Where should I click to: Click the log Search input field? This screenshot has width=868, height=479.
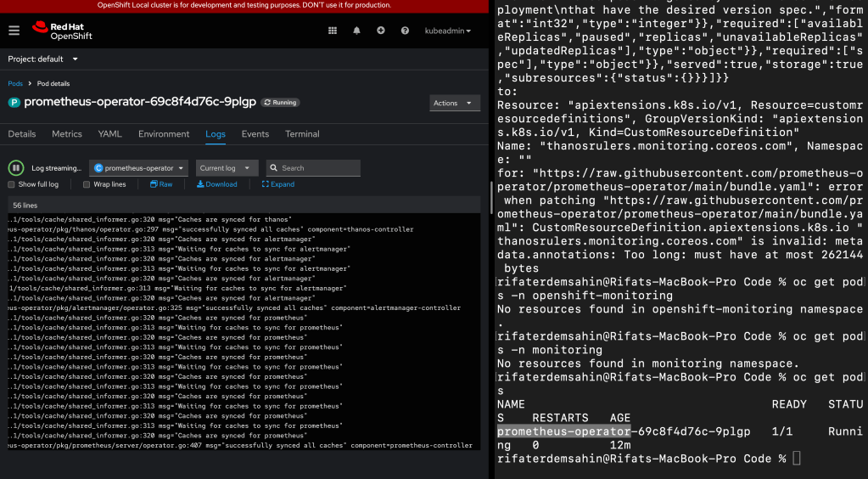pos(313,168)
